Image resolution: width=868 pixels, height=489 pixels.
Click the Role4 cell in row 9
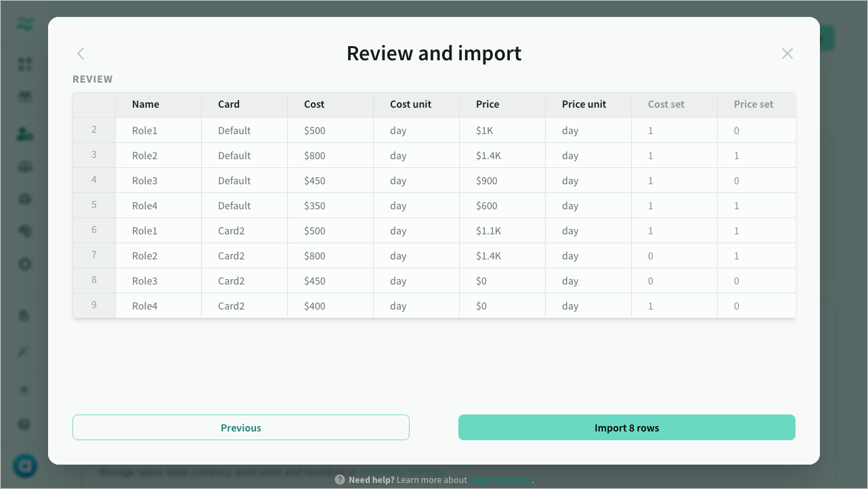[144, 305]
